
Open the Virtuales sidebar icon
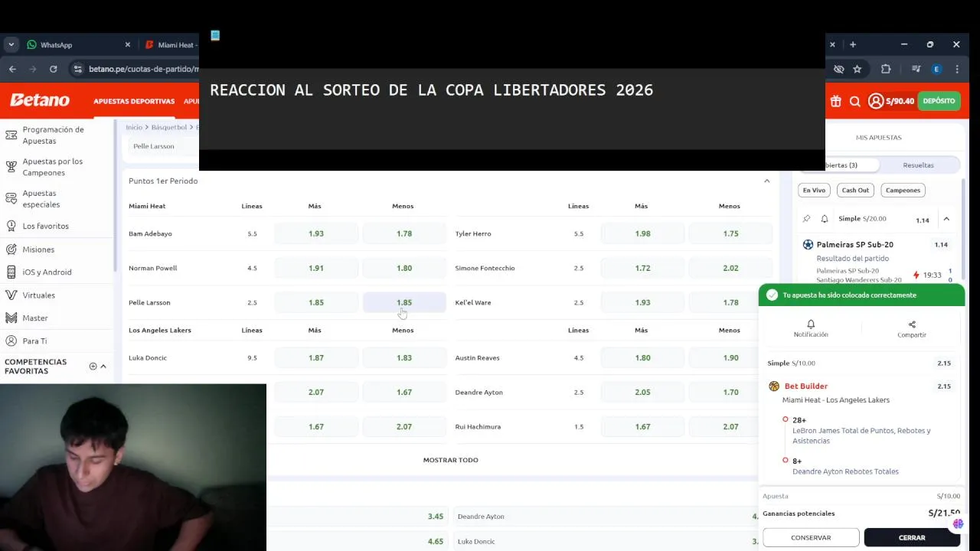[11, 295]
